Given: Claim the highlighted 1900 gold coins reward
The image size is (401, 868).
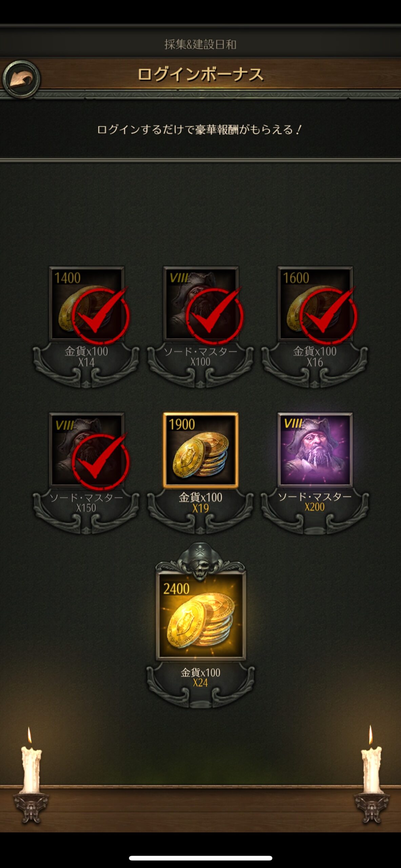Looking at the screenshot, I should click(x=201, y=450).
